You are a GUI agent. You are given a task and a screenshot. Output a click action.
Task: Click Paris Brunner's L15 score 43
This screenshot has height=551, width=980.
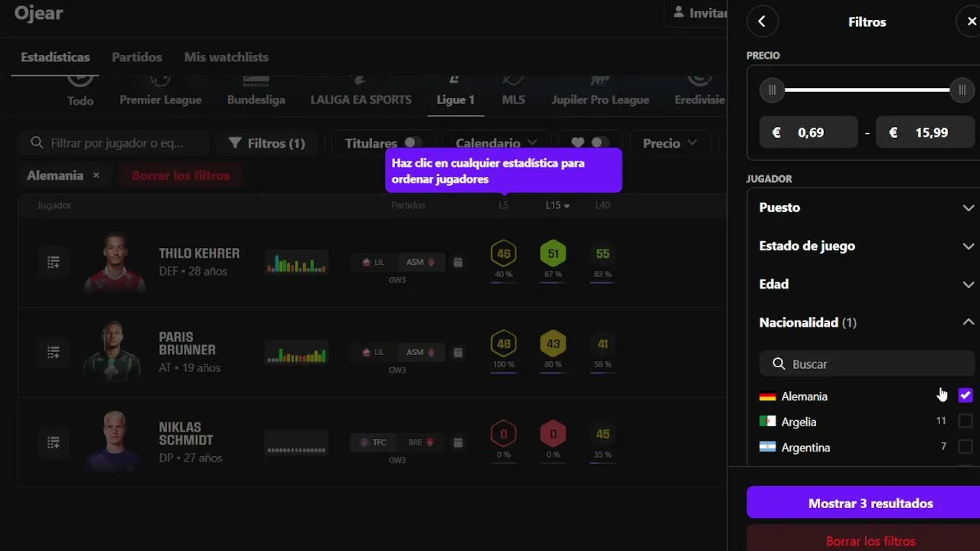point(553,344)
